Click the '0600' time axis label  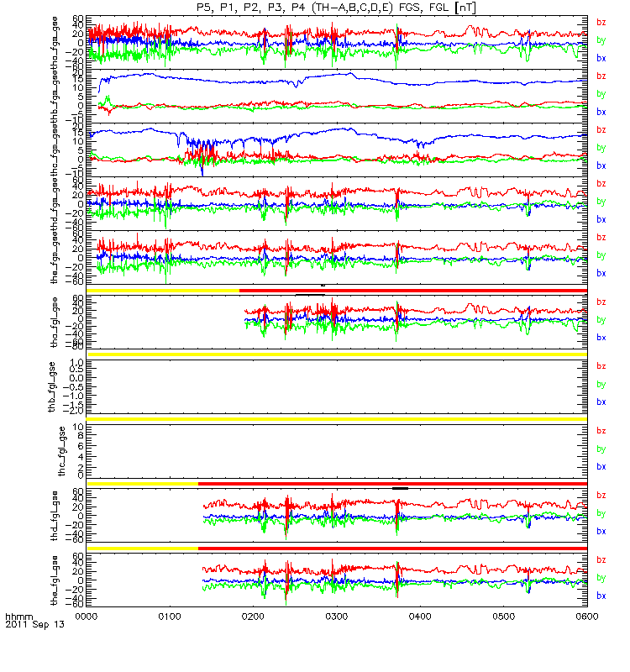[586, 617]
